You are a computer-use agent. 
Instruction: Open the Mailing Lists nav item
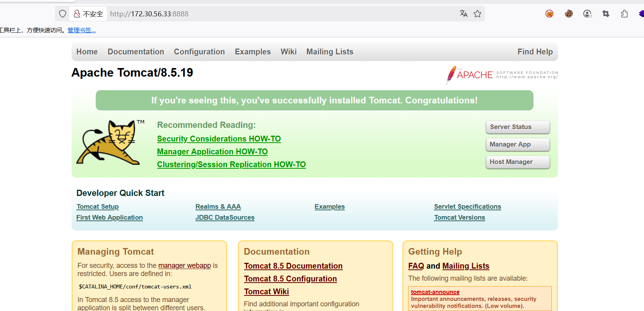[x=330, y=52]
